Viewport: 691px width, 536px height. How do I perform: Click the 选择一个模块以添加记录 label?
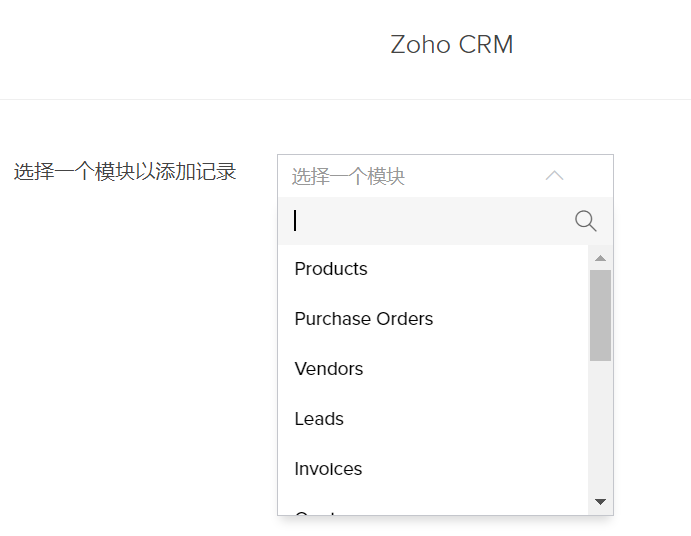click(x=125, y=172)
